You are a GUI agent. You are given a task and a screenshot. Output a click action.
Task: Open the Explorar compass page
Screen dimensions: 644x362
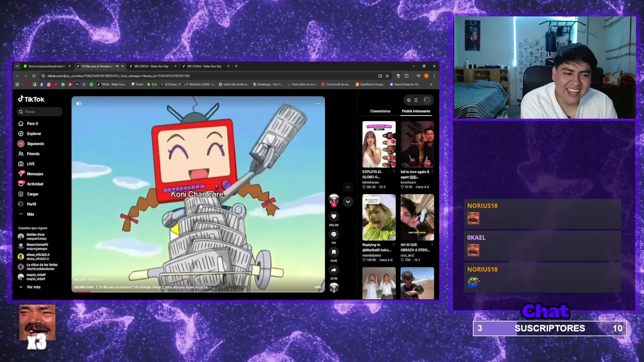click(x=30, y=134)
